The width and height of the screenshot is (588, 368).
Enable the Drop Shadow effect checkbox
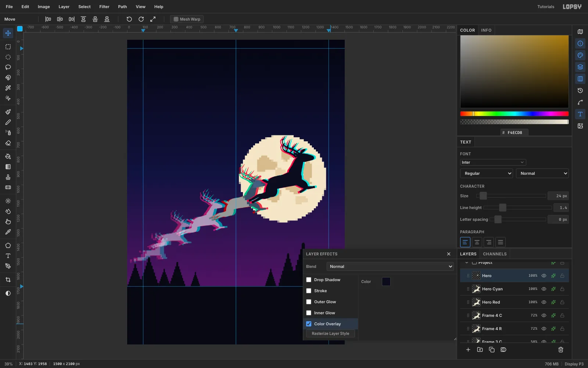309,280
